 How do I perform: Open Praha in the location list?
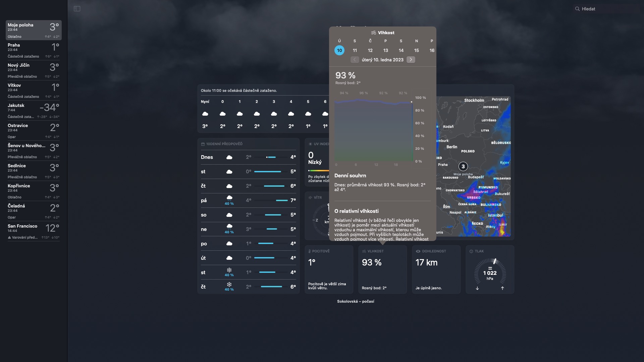click(33, 50)
